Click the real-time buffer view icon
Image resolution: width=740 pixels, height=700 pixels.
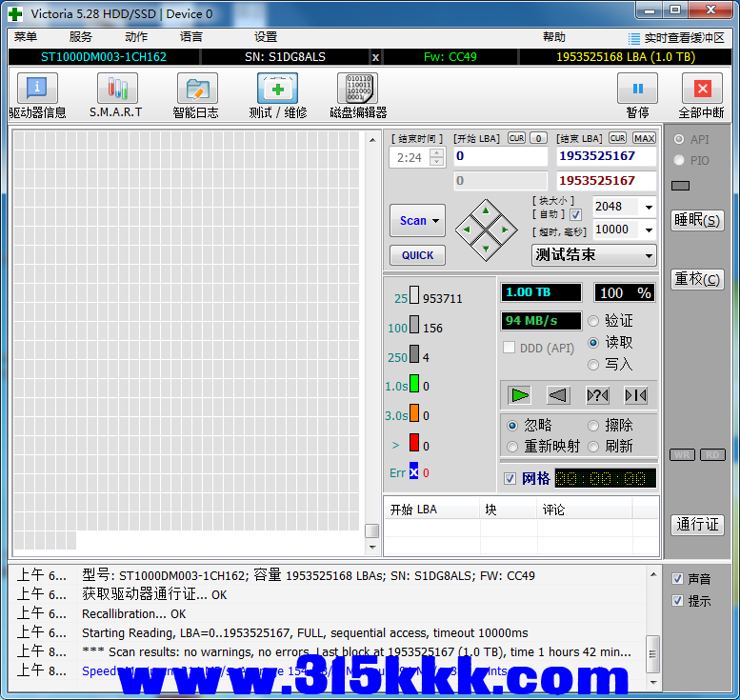[634, 38]
